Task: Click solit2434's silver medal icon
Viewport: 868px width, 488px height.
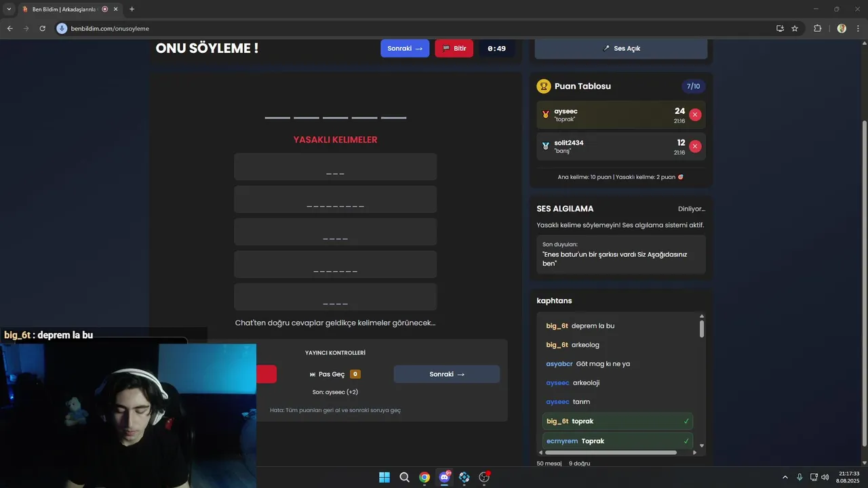Action: pyautogui.click(x=545, y=146)
